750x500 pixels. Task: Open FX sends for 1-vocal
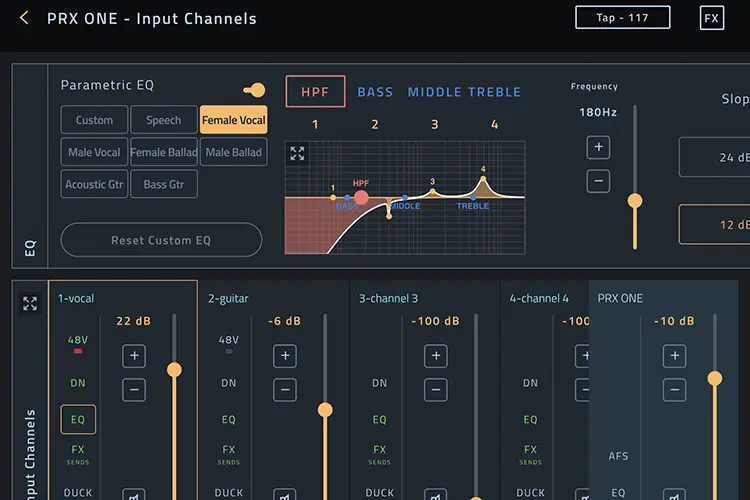coord(77,454)
